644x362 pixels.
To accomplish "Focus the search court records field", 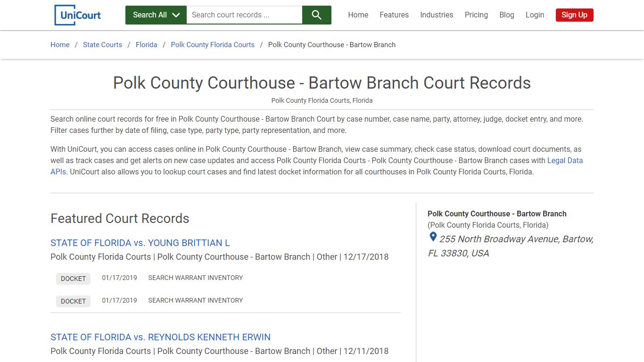I will click(244, 15).
